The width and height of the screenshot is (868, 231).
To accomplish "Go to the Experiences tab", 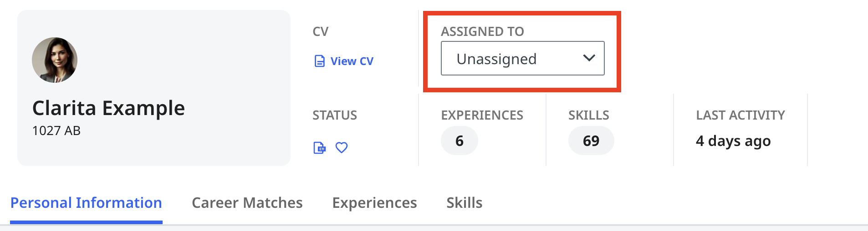I will tap(374, 203).
